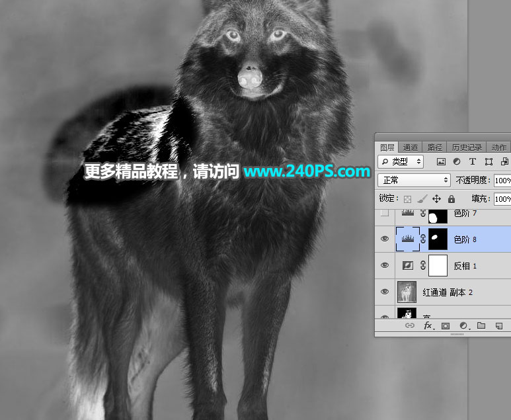Select the 色阶 7 layer mask thumbnail
The image size is (511, 420).
click(438, 216)
